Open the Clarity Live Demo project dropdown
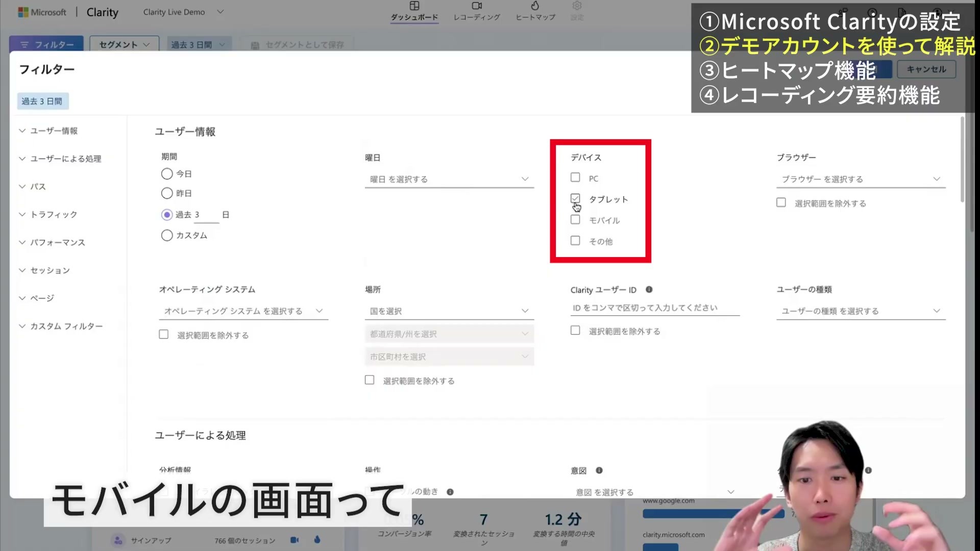Screen dimensions: 980x551 point(183,12)
